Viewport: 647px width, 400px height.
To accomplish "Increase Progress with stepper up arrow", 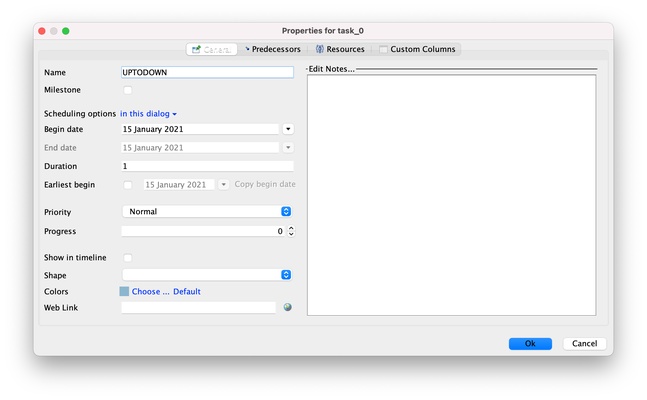I will 291,228.
